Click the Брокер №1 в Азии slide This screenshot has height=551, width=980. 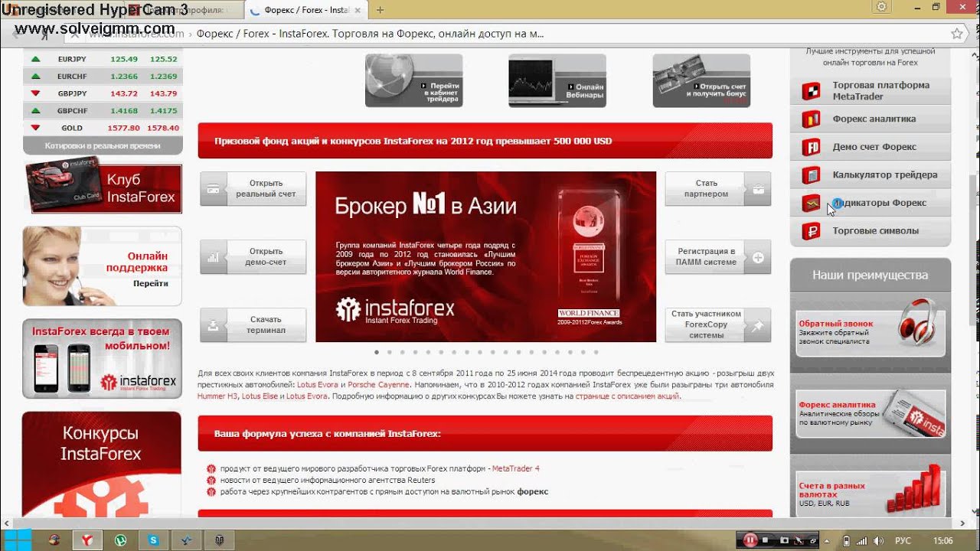(x=485, y=256)
